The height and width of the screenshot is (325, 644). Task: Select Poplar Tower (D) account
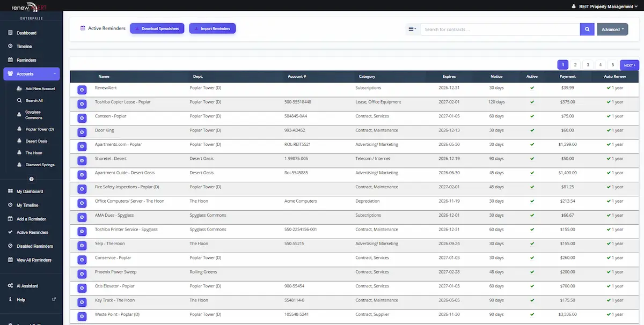39,129
